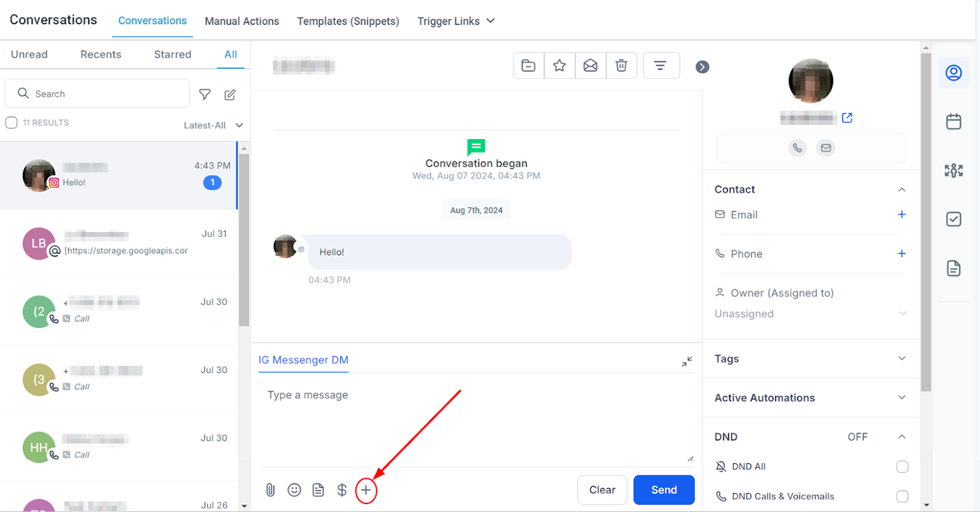The image size is (980, 512).
Task: Switch to the Conversations top tab
Action: point(153,21)
